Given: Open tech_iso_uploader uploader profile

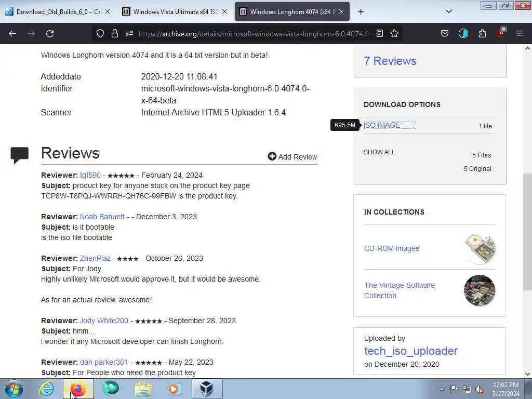Looking at the screenshot, I should [x=411, y=351].
